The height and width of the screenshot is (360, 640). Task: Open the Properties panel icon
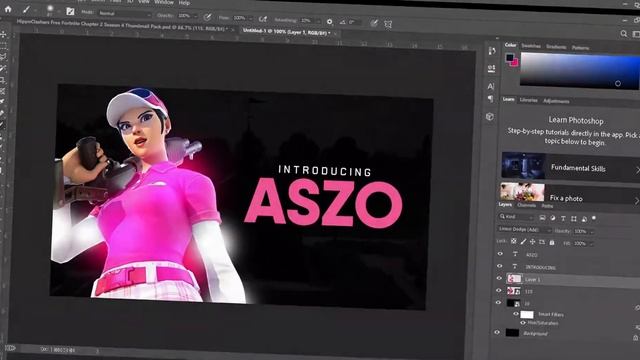[x=491, y=68]
